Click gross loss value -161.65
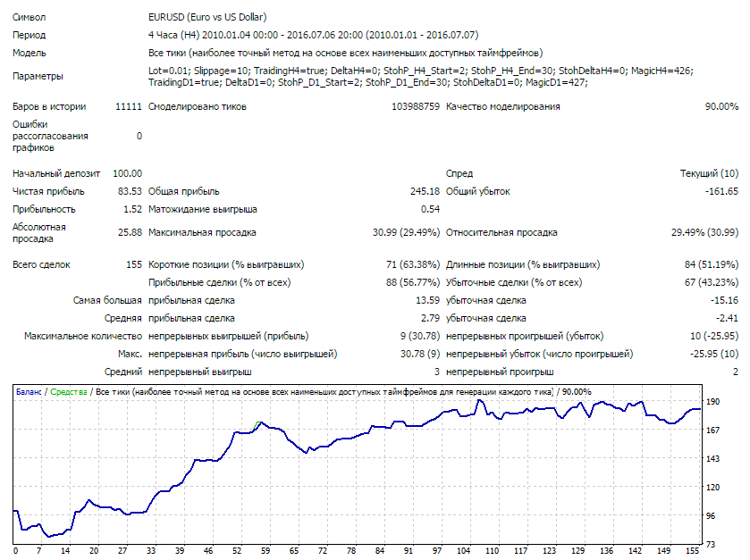Viewport: 750px width, 560px height. point(721,192)
